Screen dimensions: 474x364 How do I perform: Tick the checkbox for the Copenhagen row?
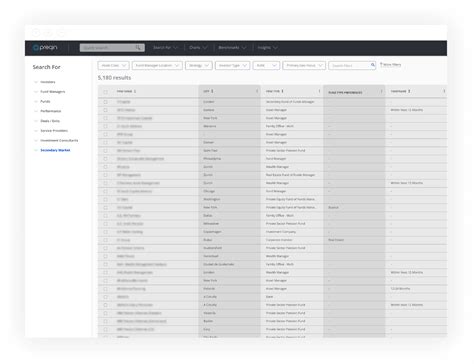point(106,232)
